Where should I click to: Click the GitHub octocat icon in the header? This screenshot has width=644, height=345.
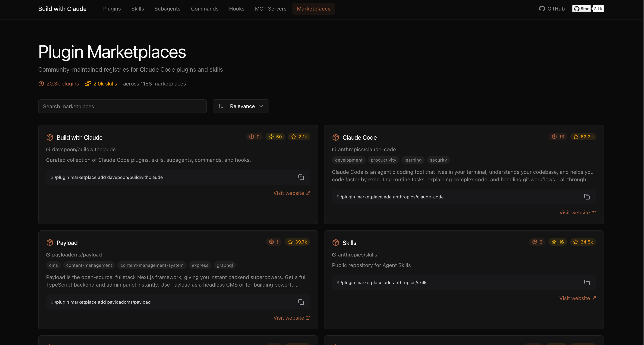click(x=542, y=8)
